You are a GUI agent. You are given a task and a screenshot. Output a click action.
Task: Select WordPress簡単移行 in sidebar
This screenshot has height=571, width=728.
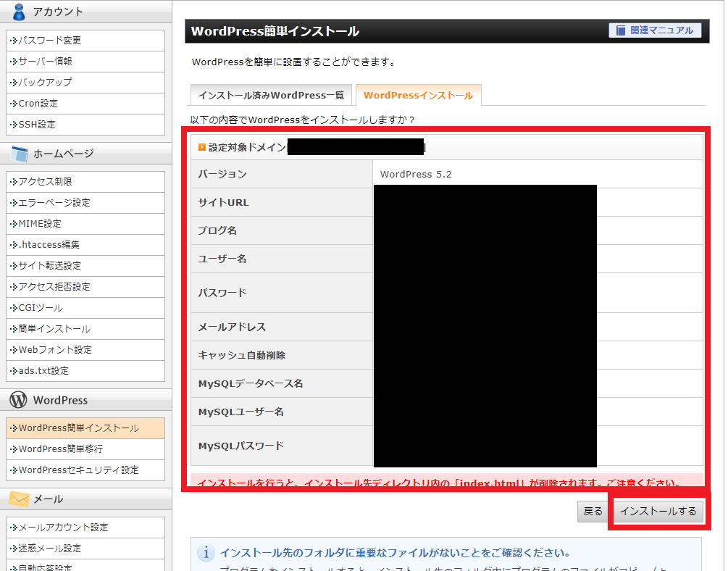tap(60, 449)
